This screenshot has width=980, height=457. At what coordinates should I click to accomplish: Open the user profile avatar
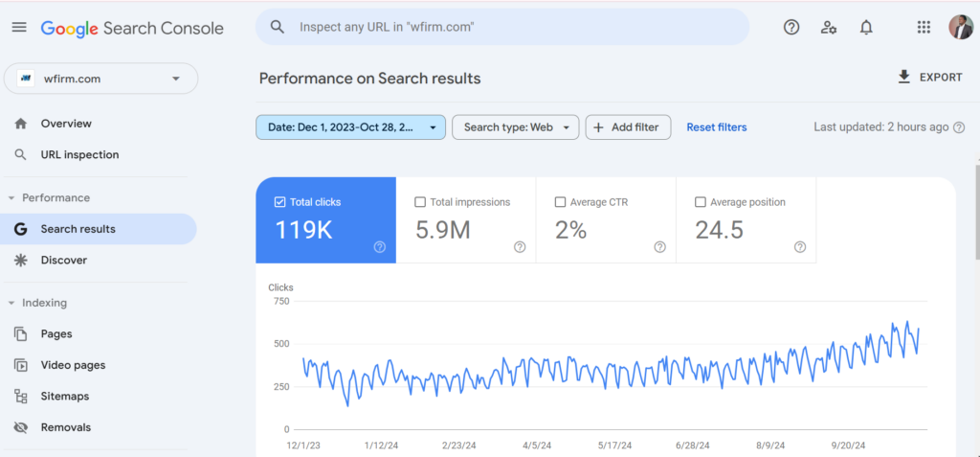click(x=961, y=28)
